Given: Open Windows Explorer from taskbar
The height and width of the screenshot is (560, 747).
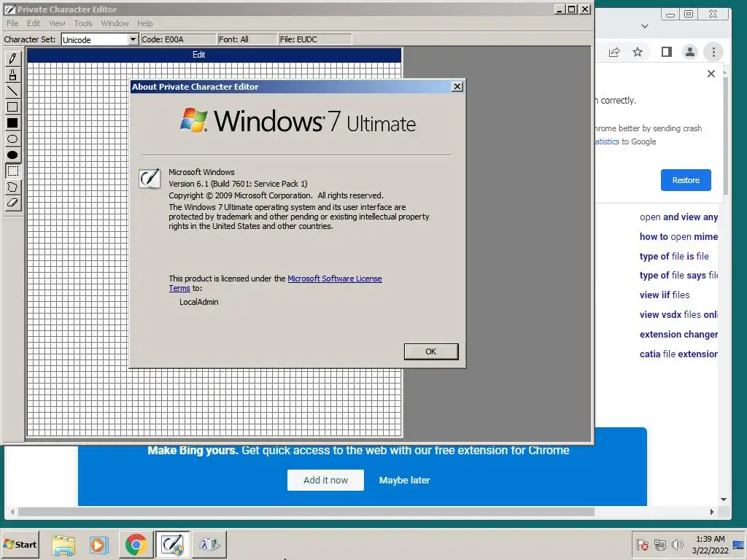Looking at the screenshot, I should 63,544.
